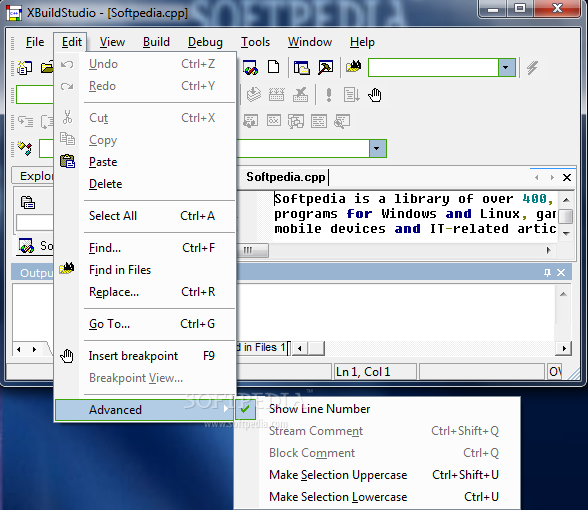Open the Debug menu
Viewport: 588px width, 510px height.
[x=205, y=42]
